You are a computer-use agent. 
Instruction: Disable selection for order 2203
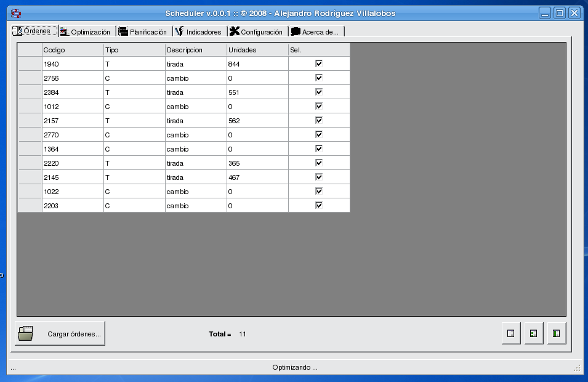point(318,205)
